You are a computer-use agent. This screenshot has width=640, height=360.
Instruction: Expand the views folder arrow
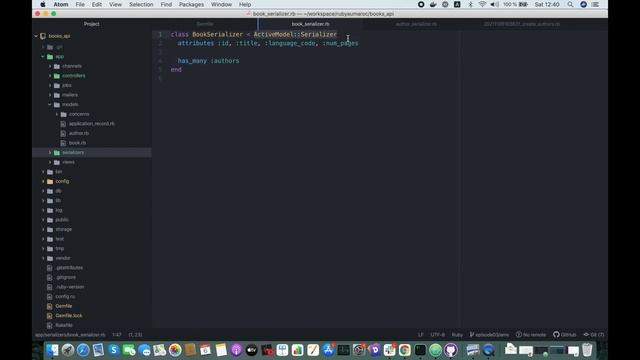coord(50,162)
